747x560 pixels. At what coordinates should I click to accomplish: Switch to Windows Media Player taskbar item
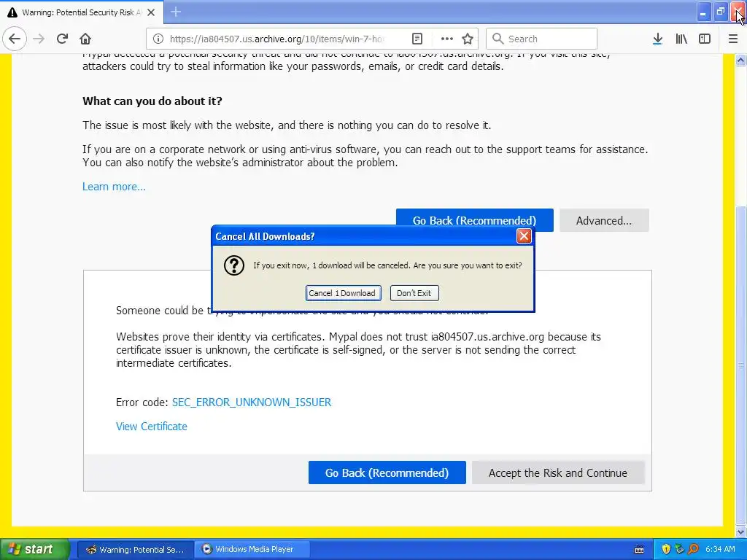pyautogui.click(x=253, y=549)
